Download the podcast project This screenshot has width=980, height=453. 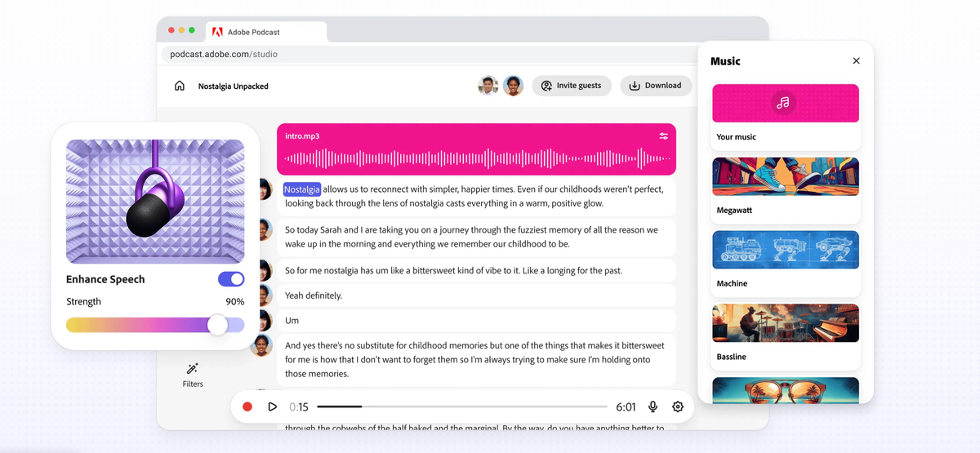656,86
